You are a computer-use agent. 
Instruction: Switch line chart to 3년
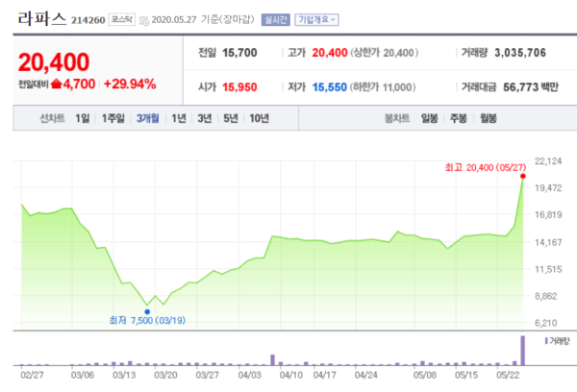205,118
